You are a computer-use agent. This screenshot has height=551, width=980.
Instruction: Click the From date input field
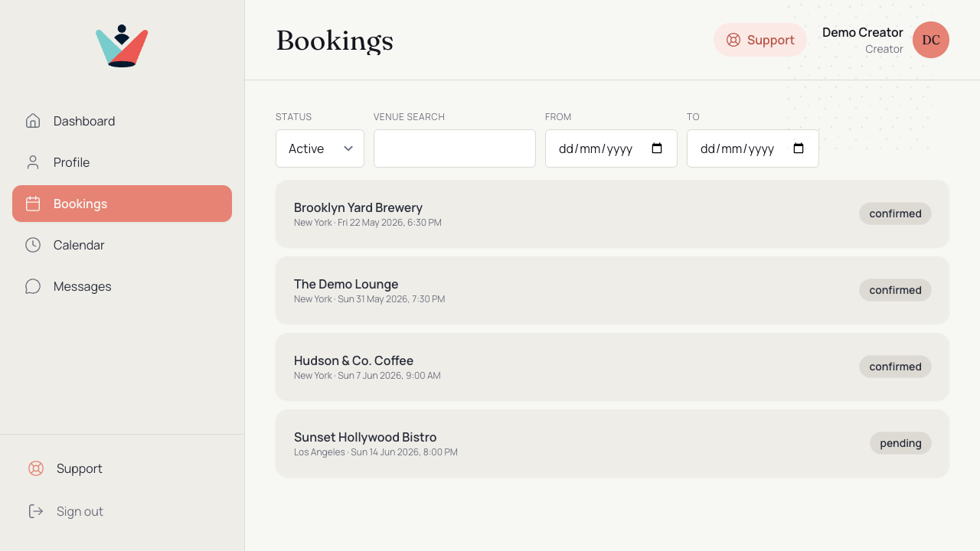click(611, 148)
